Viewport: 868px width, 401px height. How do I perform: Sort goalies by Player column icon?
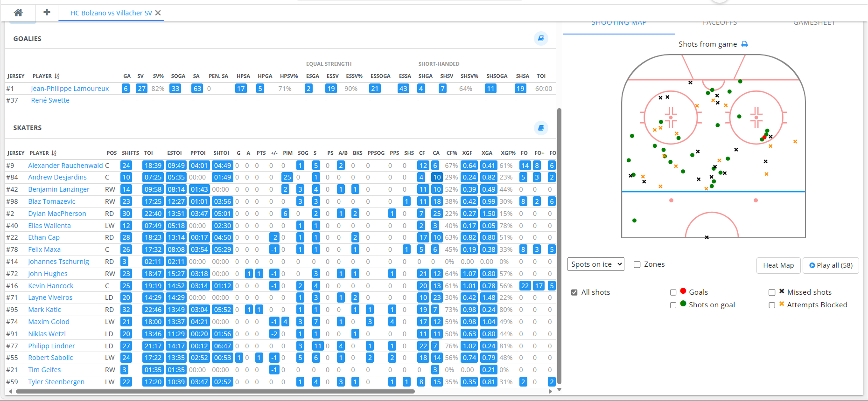coord(57,76)
